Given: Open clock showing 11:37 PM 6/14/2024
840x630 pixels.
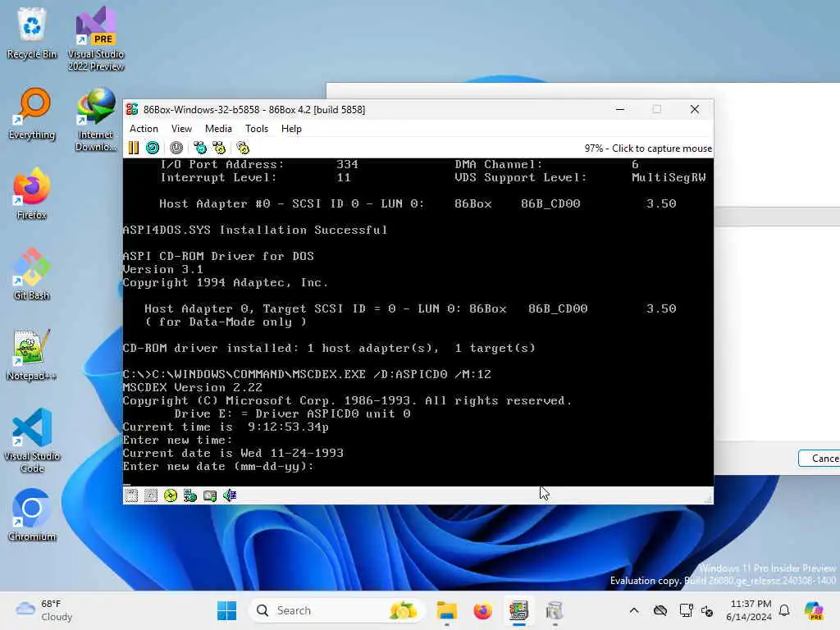Looking at the screenshot, I should point(751,610).
